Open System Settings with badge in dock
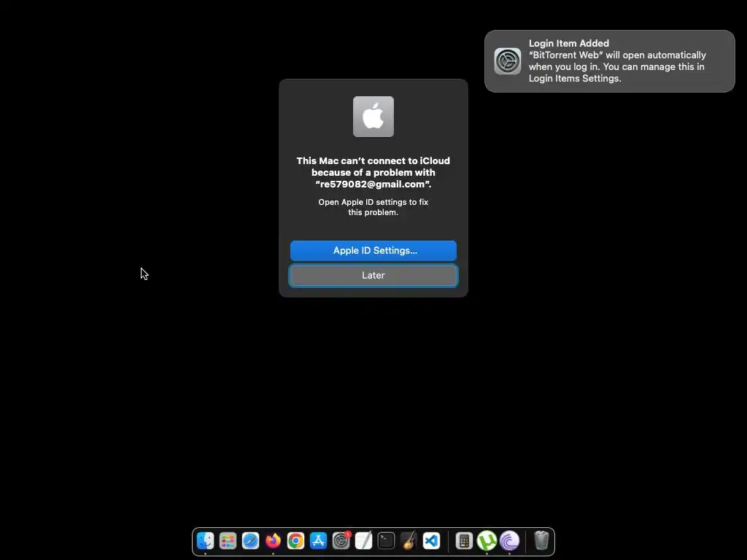The width and height of the screenshot is (747, 560). click(x=341, y=540)
